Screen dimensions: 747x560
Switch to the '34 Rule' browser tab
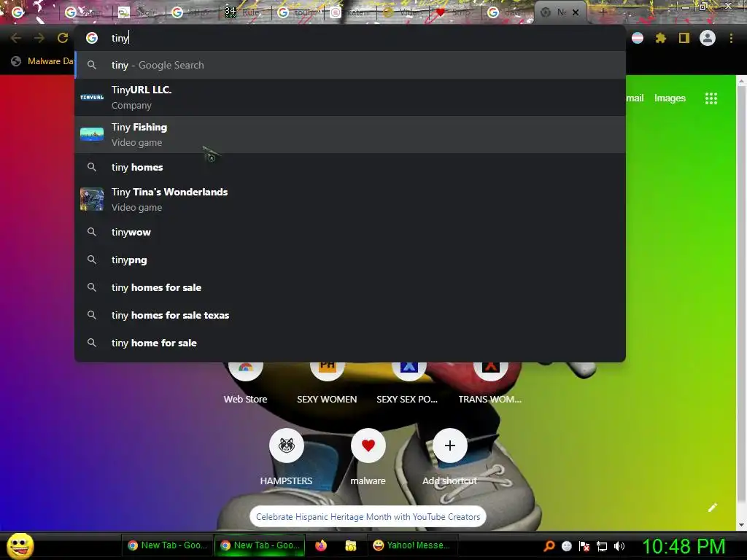245,12
